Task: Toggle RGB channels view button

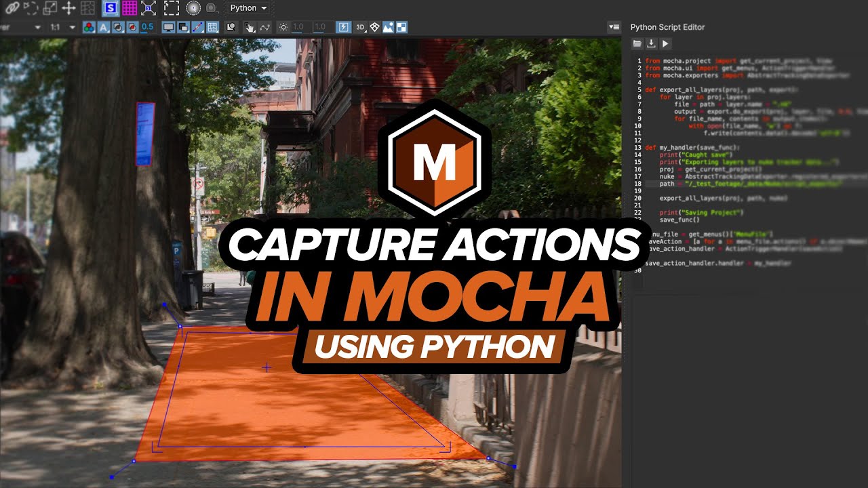Action: click(x=89, y=27)
